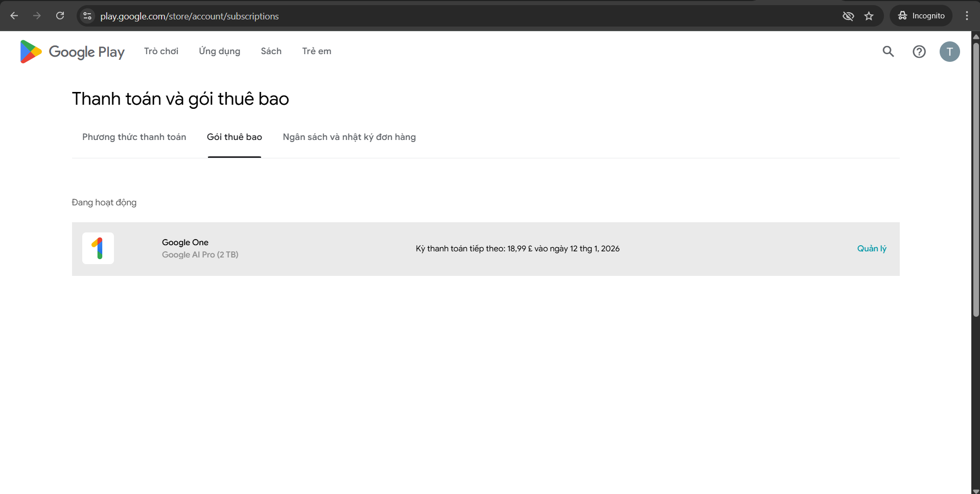Click the next billing date text

pyautogui.click(x=517, y=249)
